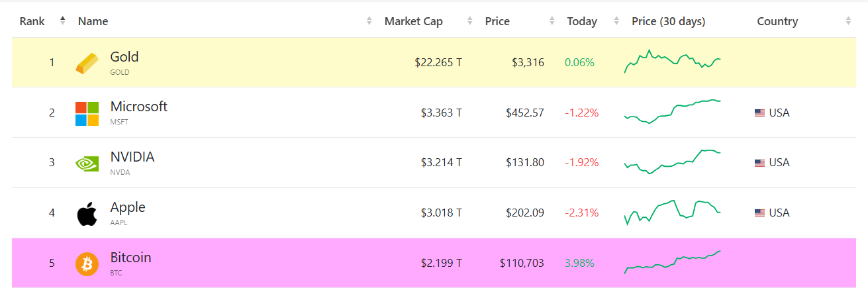868x294 pixels.
Task: Sort by Market Cap using sort arrows
Action: coord(470,21)
